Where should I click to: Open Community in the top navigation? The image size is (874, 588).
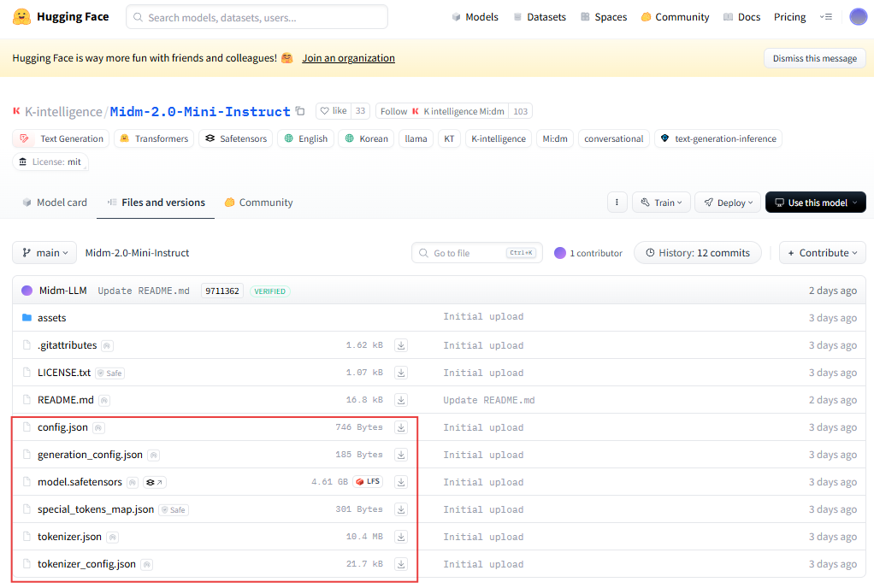point(675,17)
